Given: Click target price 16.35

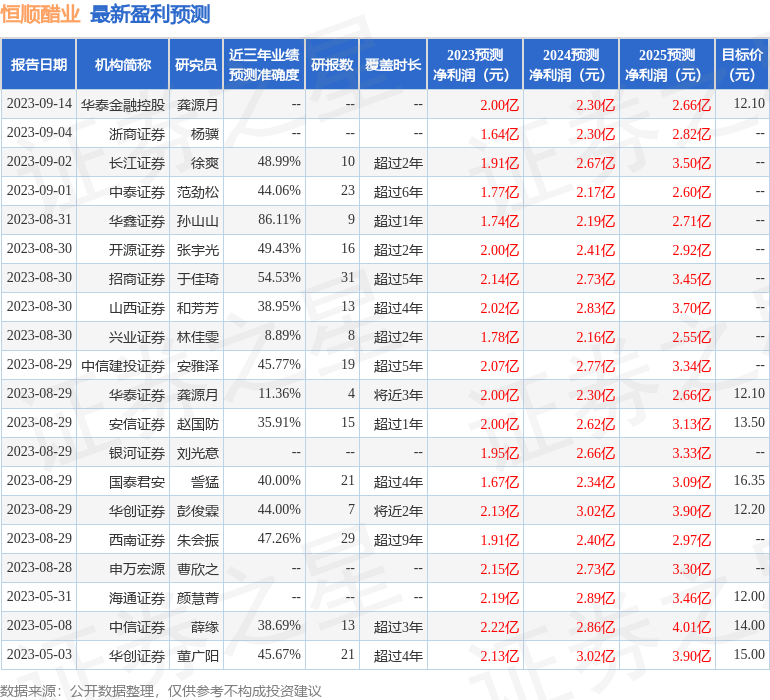Looking at the screenshot, I should (x=749, y=480).
